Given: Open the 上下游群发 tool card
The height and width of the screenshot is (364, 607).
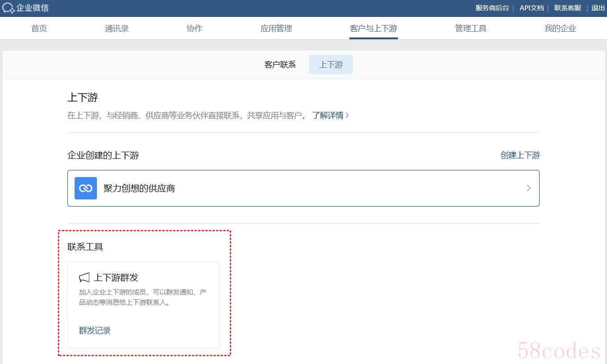Looking at the screenshot, I should [143, 305].
